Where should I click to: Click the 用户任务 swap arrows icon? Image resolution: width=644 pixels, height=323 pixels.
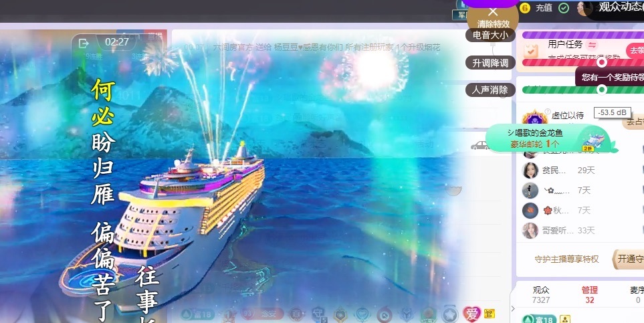tap(592, 44)
